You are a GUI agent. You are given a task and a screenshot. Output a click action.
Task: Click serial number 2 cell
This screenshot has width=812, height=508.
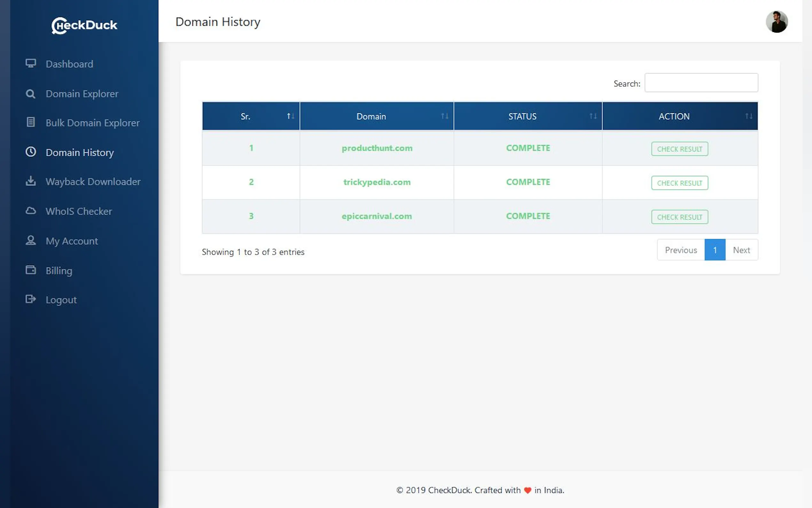click(x=251, y=182)
